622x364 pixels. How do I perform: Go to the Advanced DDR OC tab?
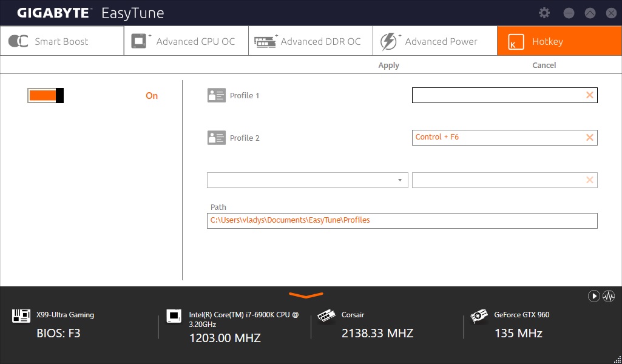(x=311, y=41)
